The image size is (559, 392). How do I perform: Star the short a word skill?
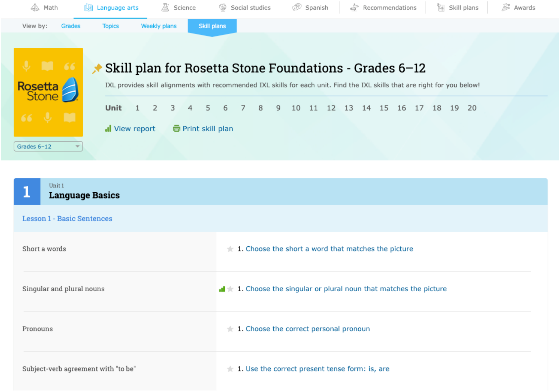[x=230, y=249]
